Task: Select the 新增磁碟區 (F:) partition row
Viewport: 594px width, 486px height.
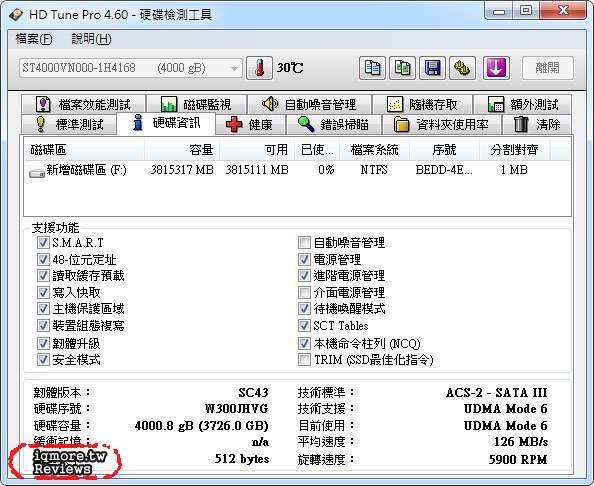Action: pos(297,170)
